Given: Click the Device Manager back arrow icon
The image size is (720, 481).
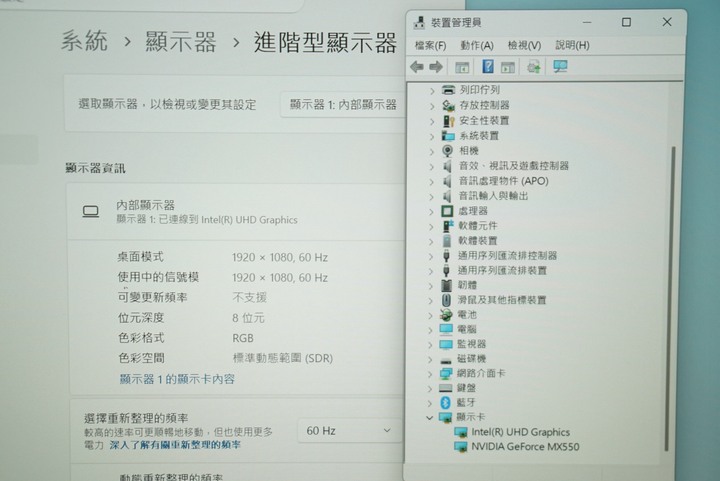Looking at the screenshot, I should click(417, 67).
